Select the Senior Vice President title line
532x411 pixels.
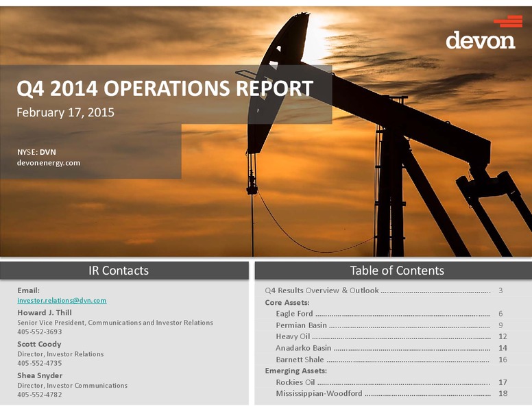[x=115, y=323]
